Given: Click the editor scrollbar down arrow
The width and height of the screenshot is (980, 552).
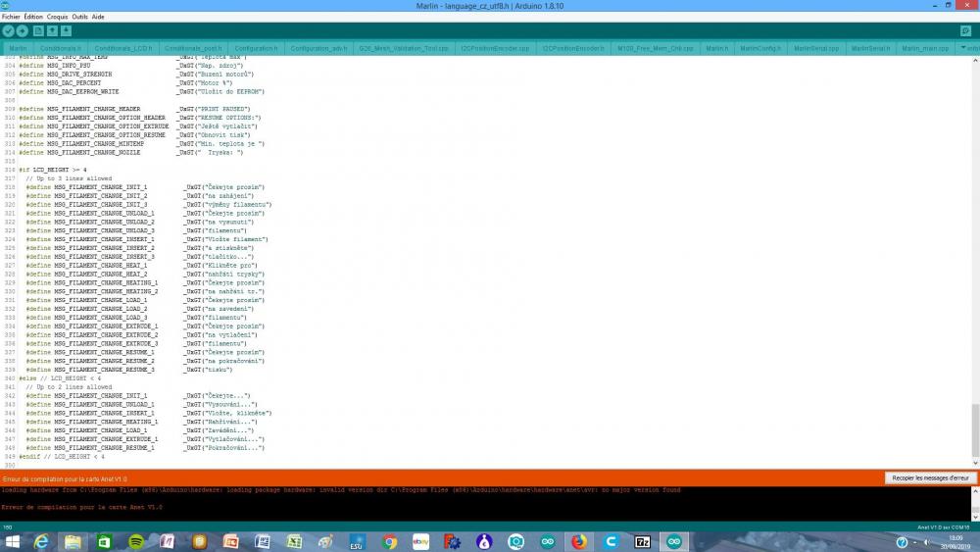Looking at the screenshot, I should pyautogui.click(x=975, y=463).
